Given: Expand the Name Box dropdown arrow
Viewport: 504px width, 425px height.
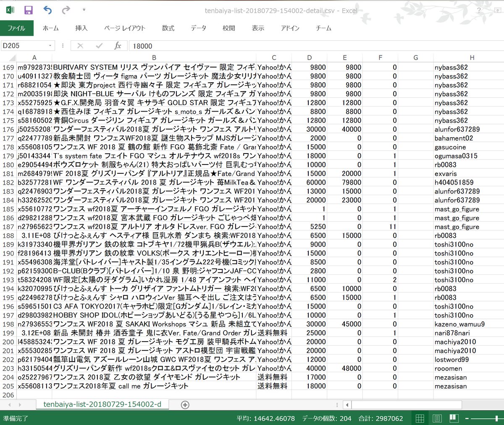Looking at the screenshot, I should (50, 46).
